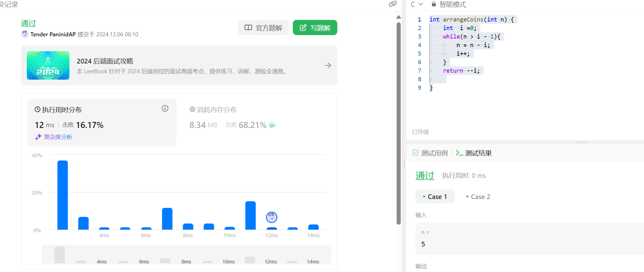
Task: Switch to 测试结果 tab
Action: pos(474,153)
